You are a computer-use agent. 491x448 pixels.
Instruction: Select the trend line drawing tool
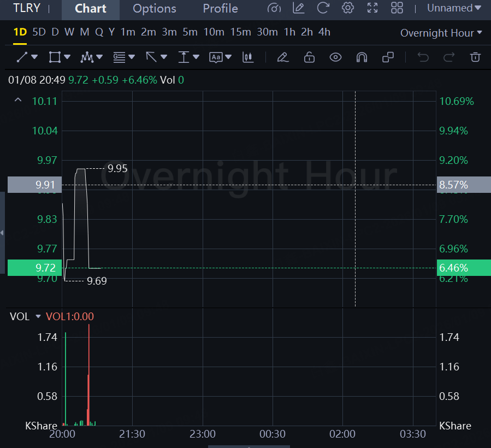click(x=22, y=57)
